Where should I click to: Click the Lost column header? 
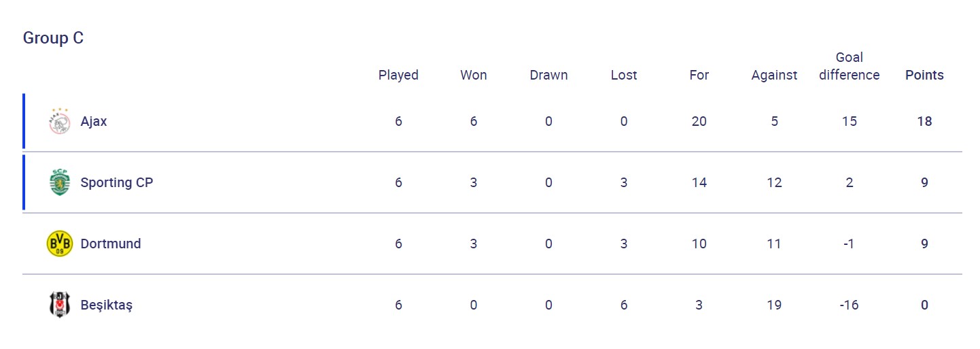[x=624, y=75]
